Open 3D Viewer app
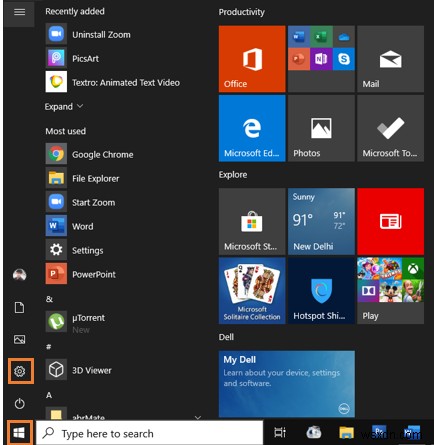The width and height of the screenshot is (434, 445). (x=79, y=370)
